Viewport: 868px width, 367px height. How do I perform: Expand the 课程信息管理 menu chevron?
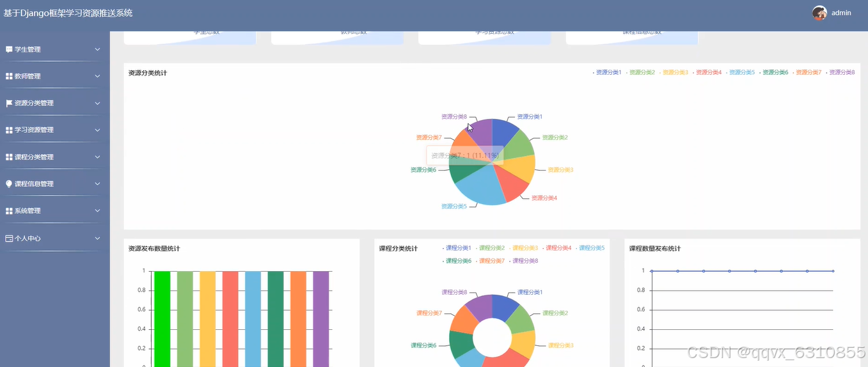98,183
